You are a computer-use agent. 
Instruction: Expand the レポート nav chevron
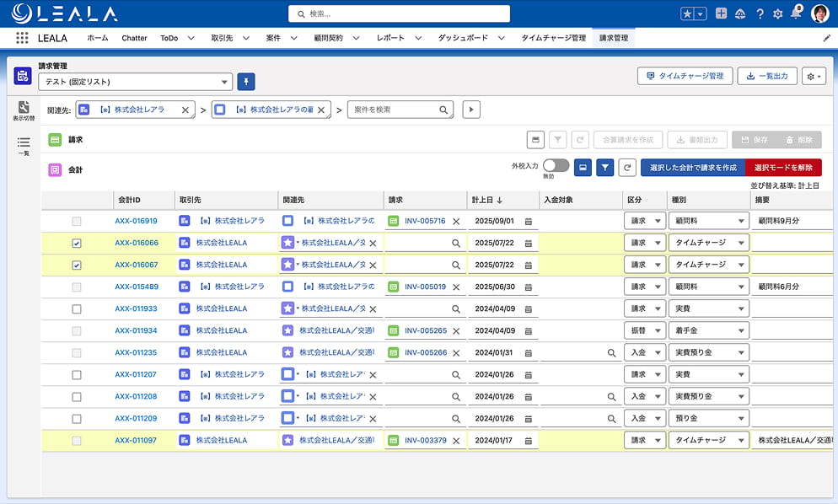click(418, 38)
